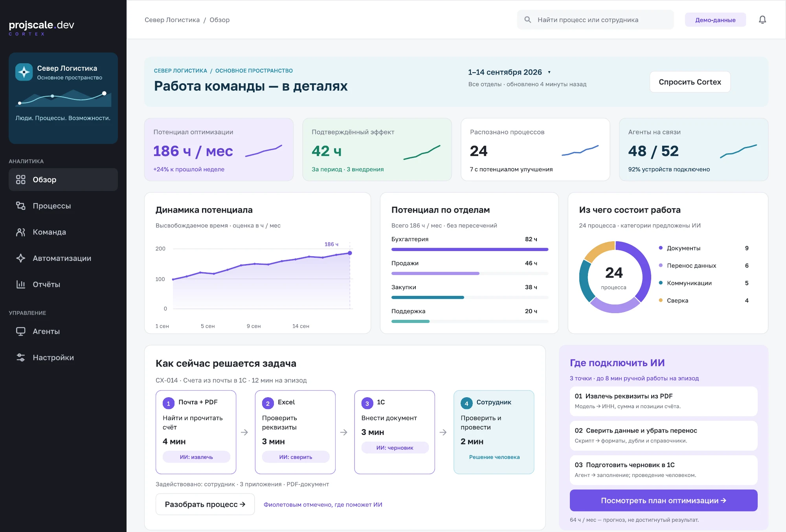
Task: Click the Настройки sliders icon
Action: point(20,357)
